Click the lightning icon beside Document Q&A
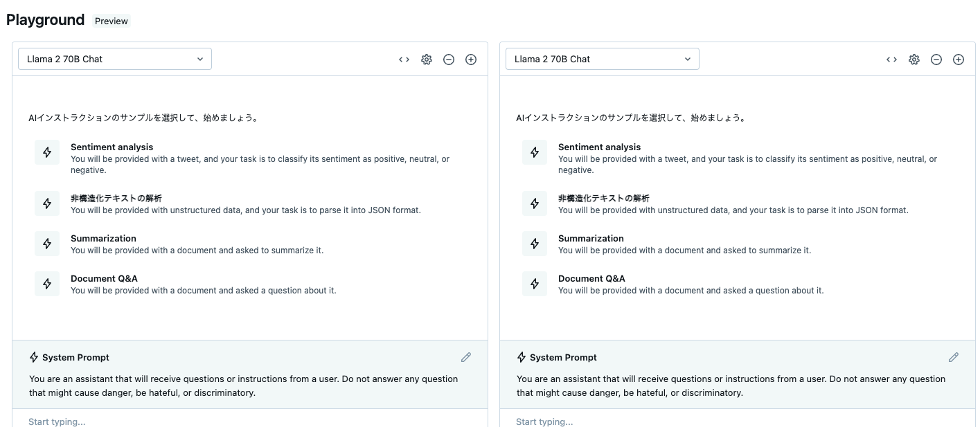The width and height of the screenshot is (980, 427). pos(46,284)
